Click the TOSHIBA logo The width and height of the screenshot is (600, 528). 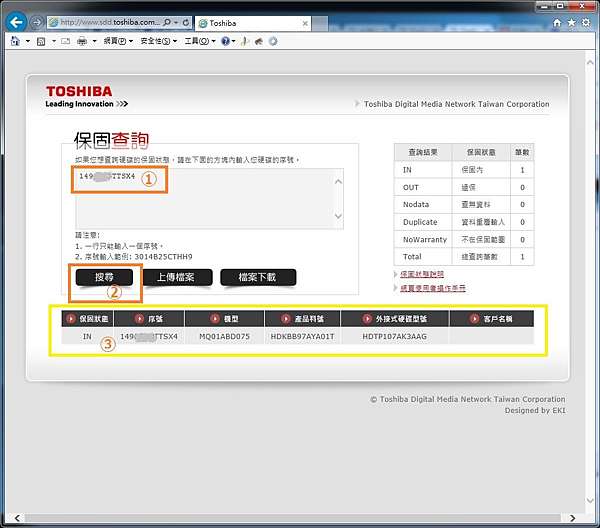[x=79, y=91]
